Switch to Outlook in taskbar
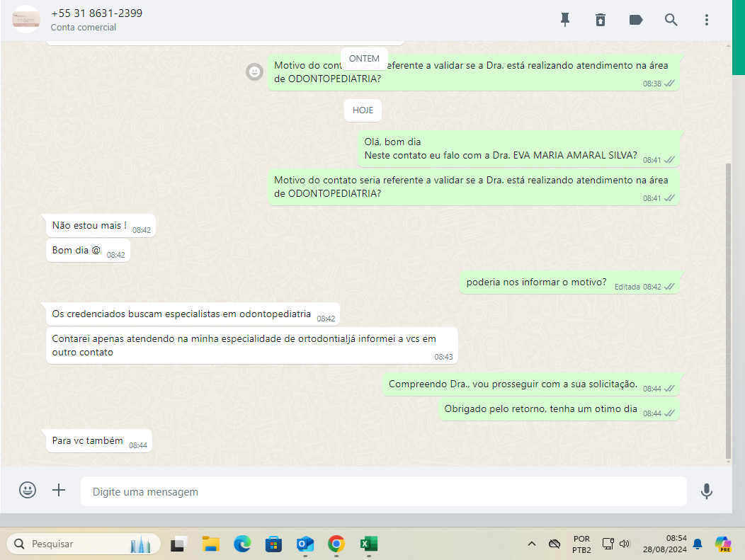 (x=305, y=544)
